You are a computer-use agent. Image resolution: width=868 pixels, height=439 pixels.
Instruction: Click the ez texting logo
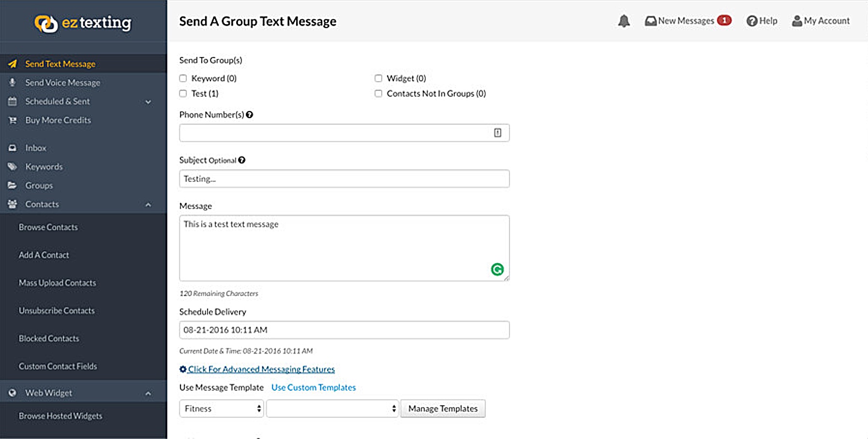(x=83, y=23)
